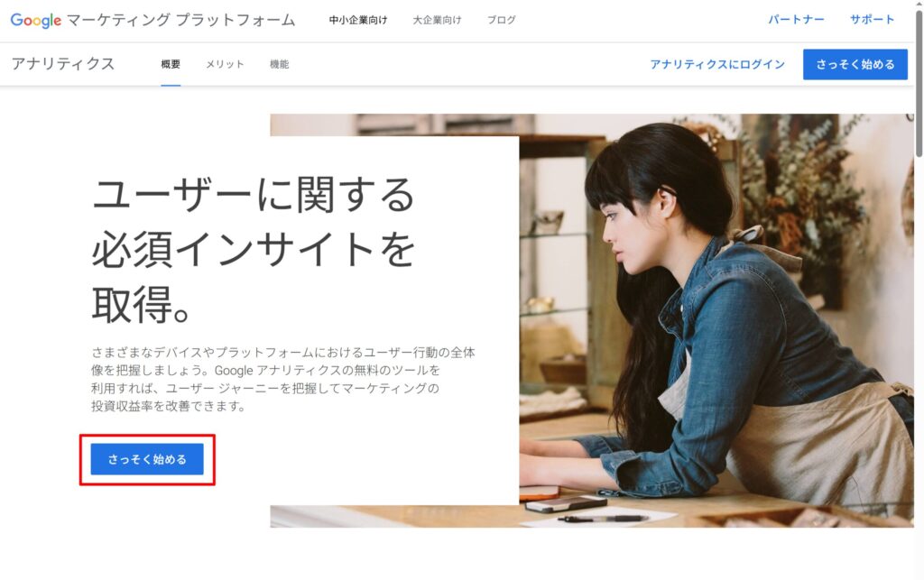Switch to the メリット tab
Image resolution: width=924 pixels, height=580 pixels.
225,64
